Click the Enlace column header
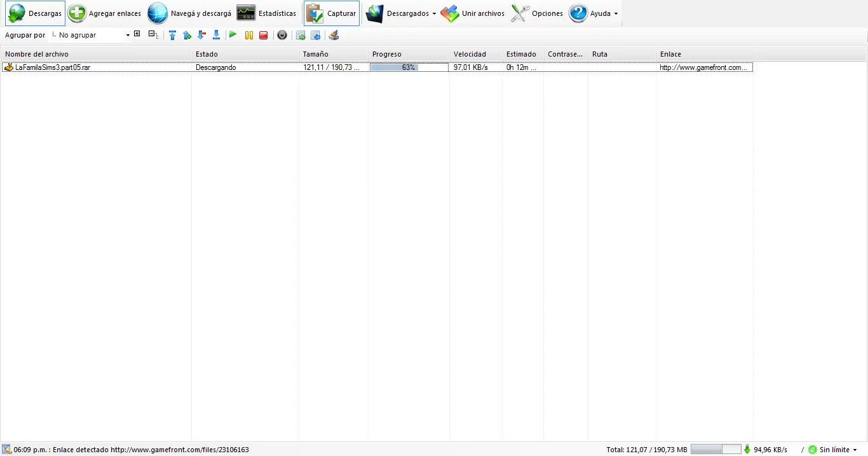868x456 pixels. click(x=705, y=54)
